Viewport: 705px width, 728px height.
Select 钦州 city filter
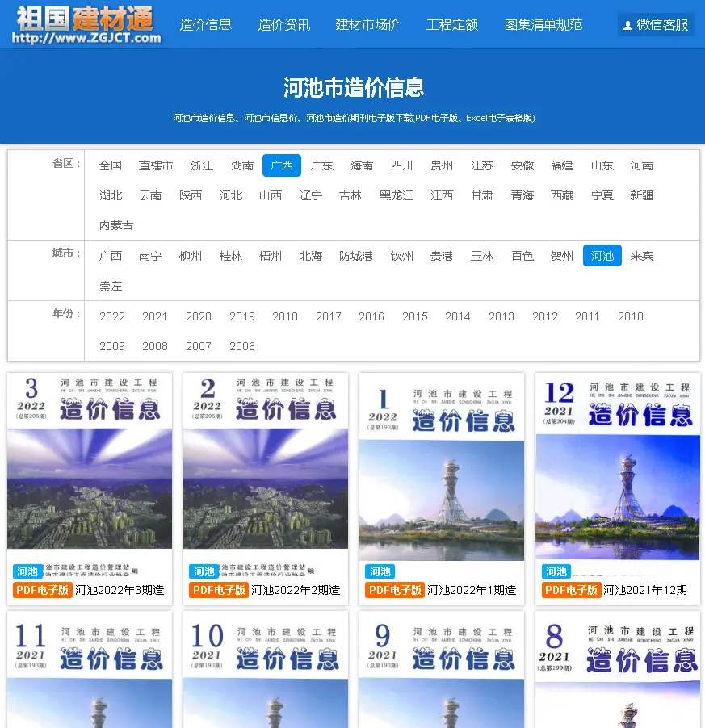point(401,256)
